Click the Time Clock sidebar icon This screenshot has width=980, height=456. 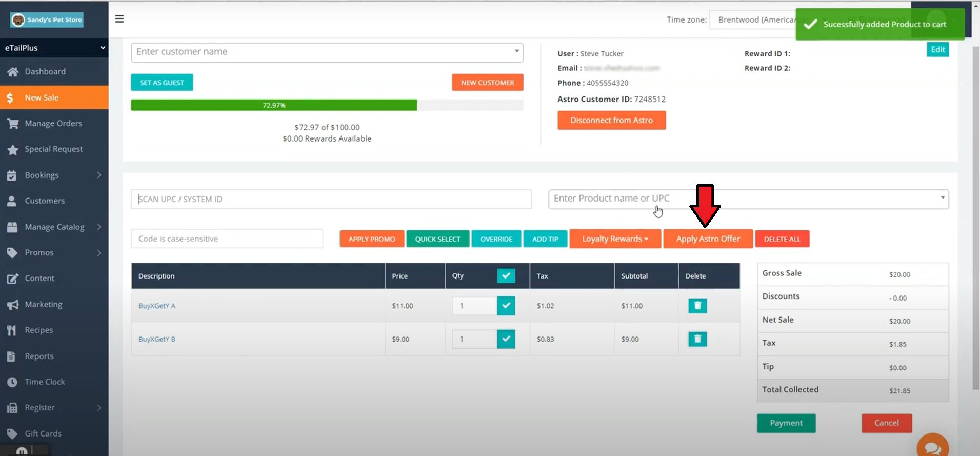point(12,382)
